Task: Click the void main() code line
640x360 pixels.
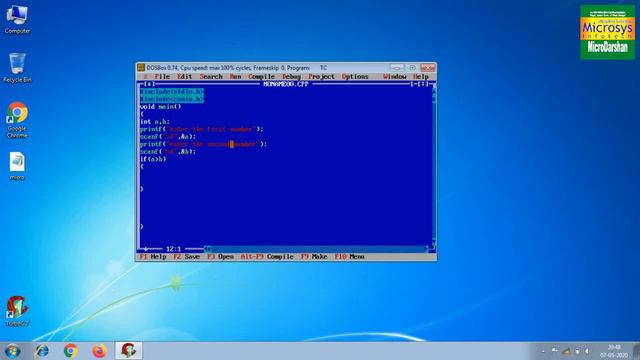Action: click(x=160, y=107)
